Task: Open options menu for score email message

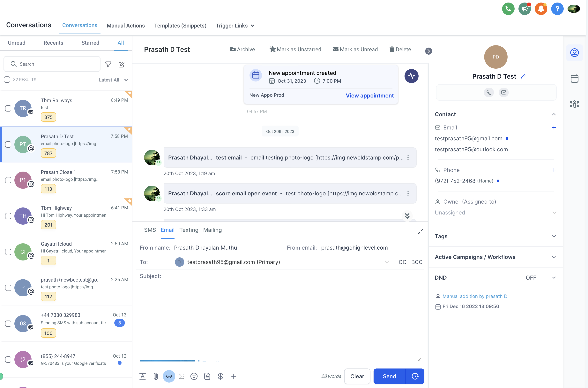Action: click(x=408, y=193)
